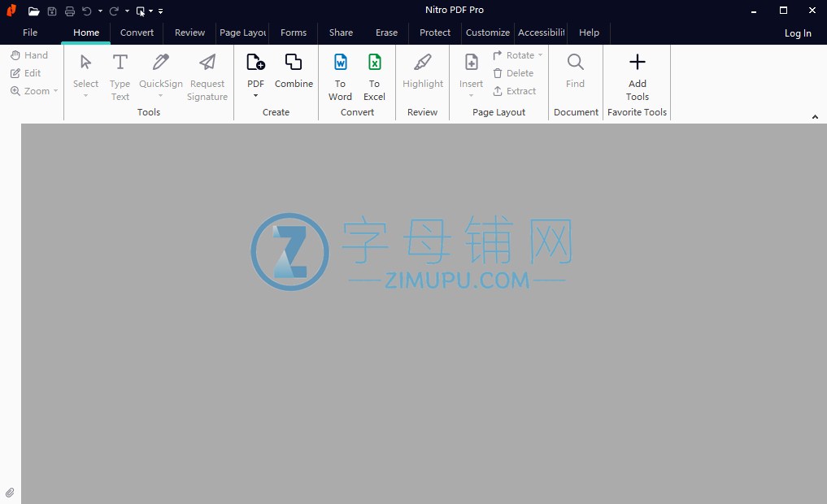Convert the document To Word
The height and width of the screenshot is (504, 827).
point(340,76)
